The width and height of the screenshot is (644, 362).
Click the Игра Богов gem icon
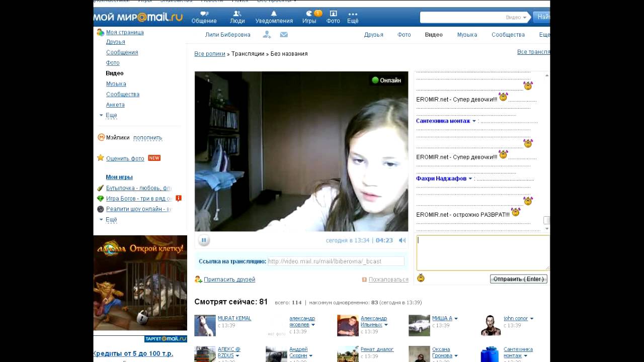[101, 199]
